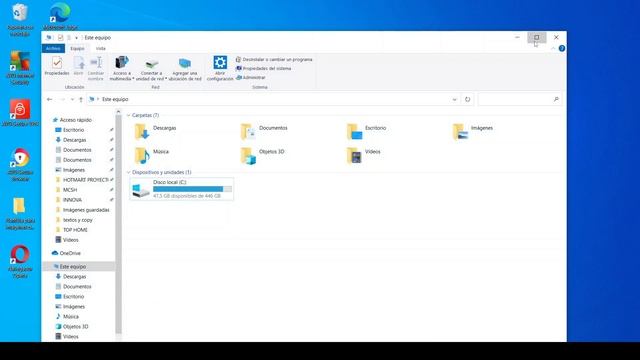Click Administrar in the Sistema group
The image size is (640, 360).
point(251,78)
